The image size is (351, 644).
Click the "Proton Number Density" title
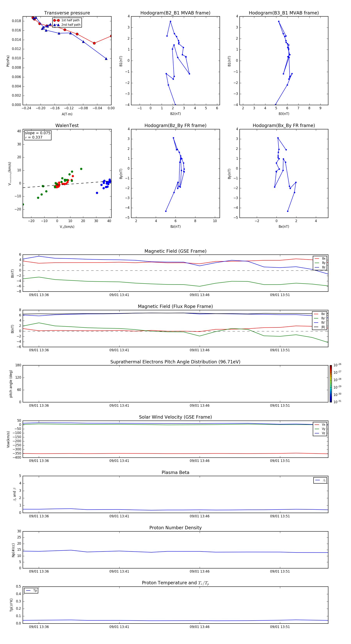coord(175,528)
